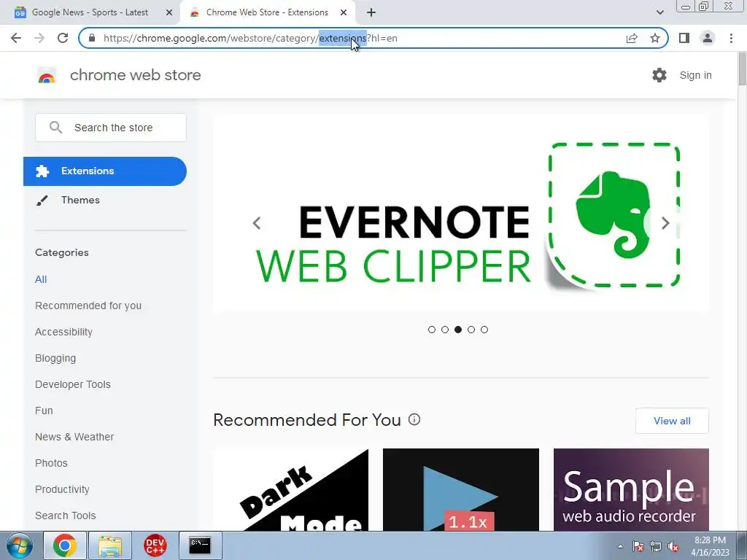Choose the Fun category

[44, 411]
